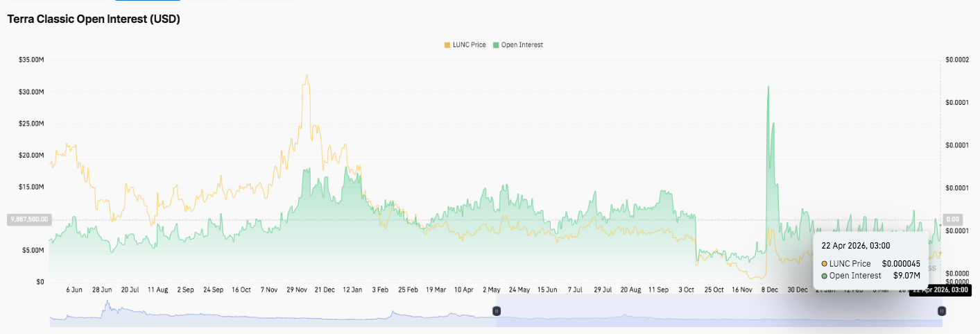This screenshot has width=980, height=334.
Task: Click the green dot beside Open Interest in tooltip
Action: coord(825,276)
